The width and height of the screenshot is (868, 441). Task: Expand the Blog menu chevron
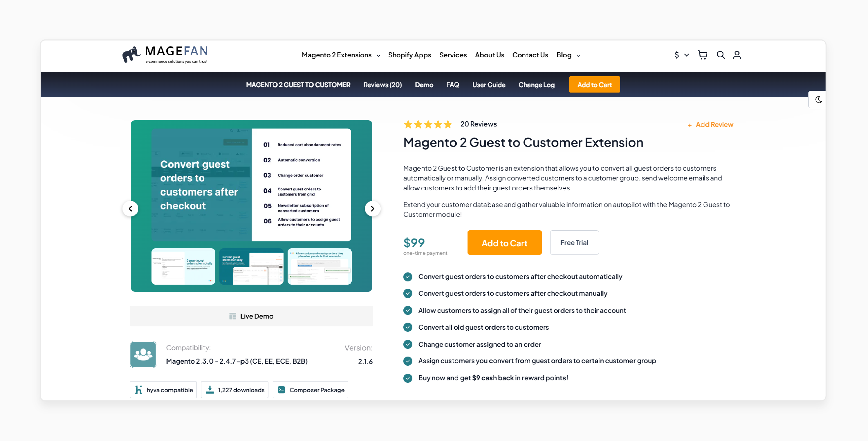(578, 56)
